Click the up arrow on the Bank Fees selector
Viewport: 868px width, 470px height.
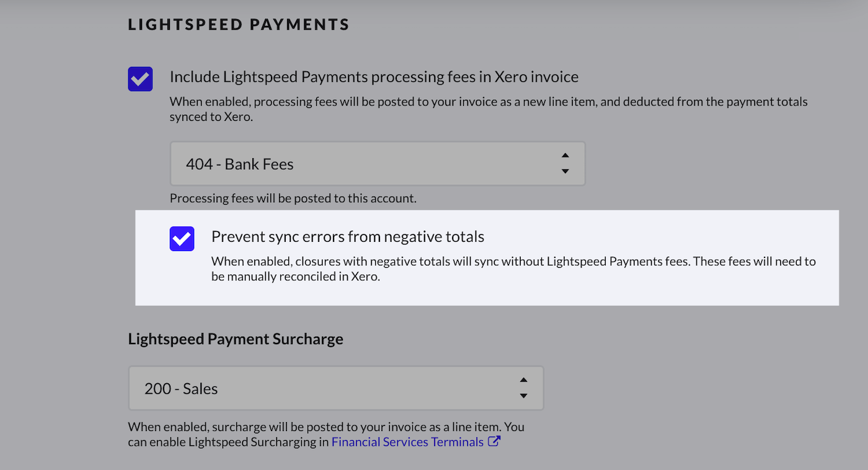[x=565, y=156]
